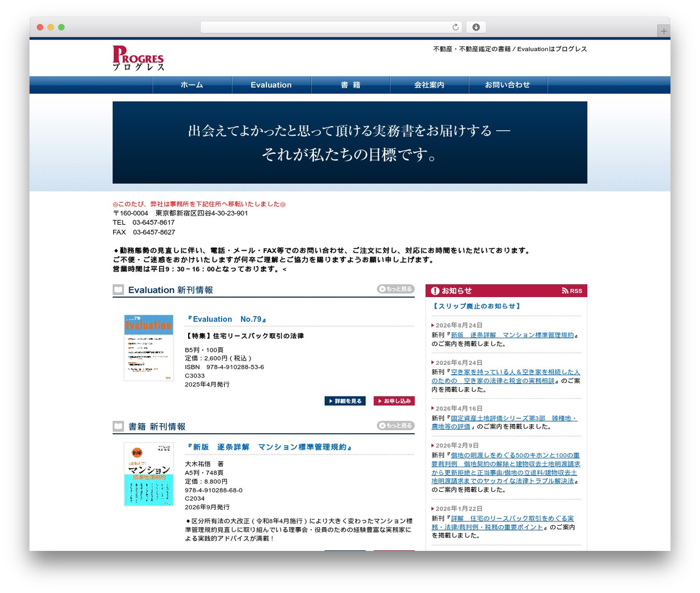The width and height of the screenshot is (700, 593).
Task: Open the 固定資産土地評価シリーズ第3部 news link
Action: click(x=504, y=422)
